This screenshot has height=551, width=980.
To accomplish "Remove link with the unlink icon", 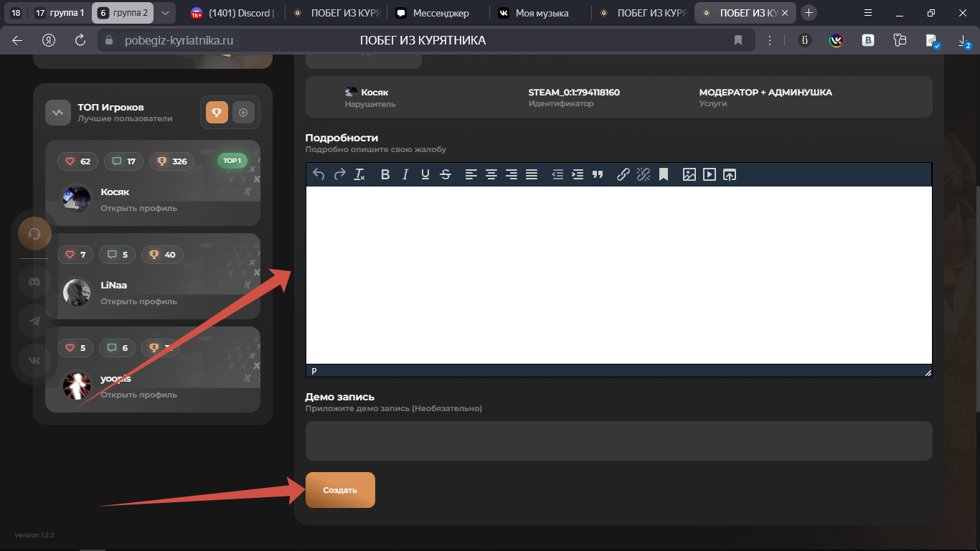I will [644, 174].
